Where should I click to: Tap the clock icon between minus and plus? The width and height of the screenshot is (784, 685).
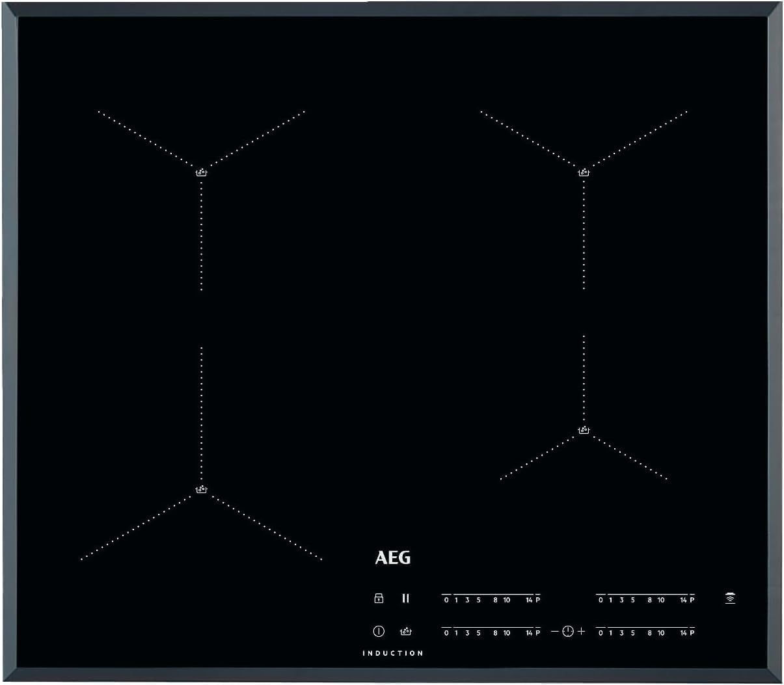click(567, 632)
